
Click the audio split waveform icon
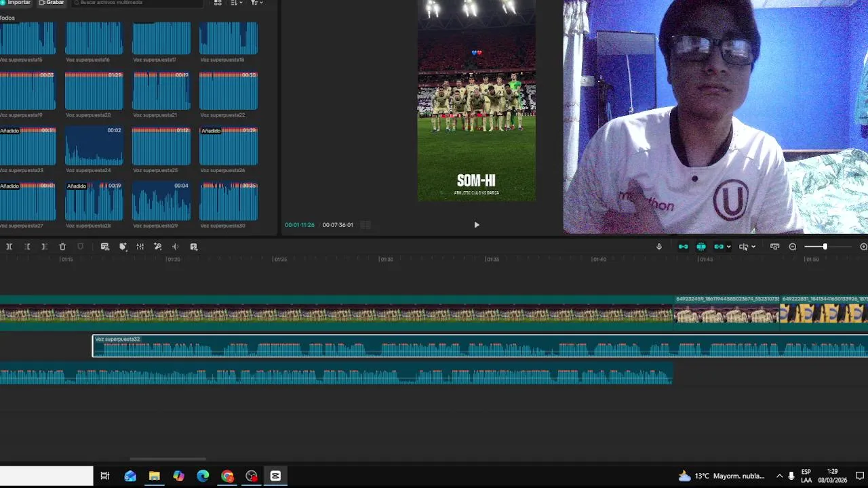pos(175,247)
